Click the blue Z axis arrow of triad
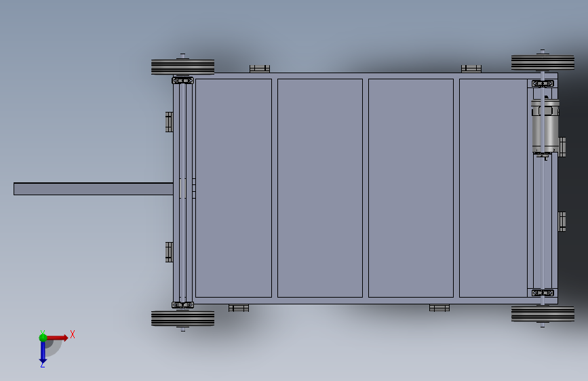 (43, 353)
